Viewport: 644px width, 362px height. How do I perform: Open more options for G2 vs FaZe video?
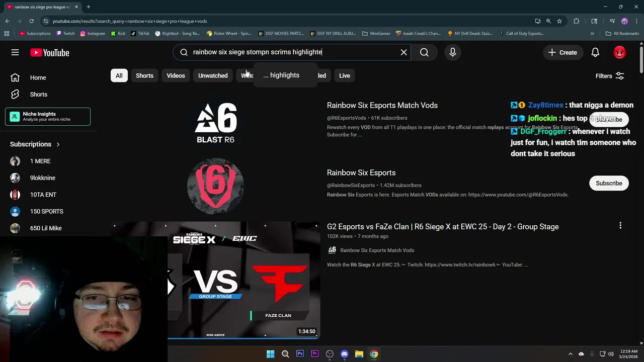620,226
